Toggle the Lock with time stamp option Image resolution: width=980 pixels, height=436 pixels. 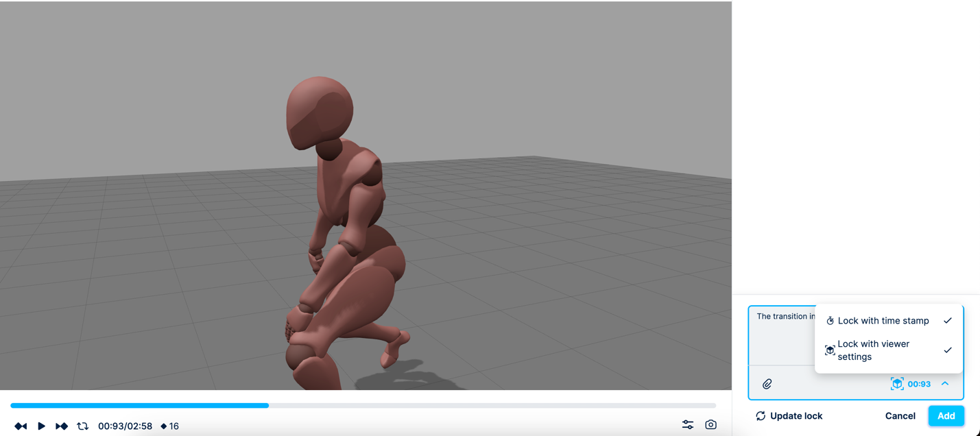(883, 320)
